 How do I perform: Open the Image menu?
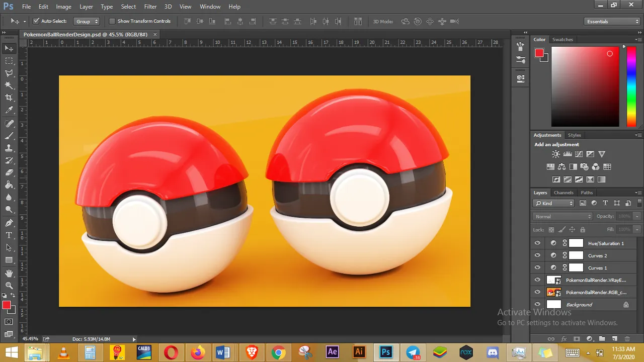[x=63, y=7]
